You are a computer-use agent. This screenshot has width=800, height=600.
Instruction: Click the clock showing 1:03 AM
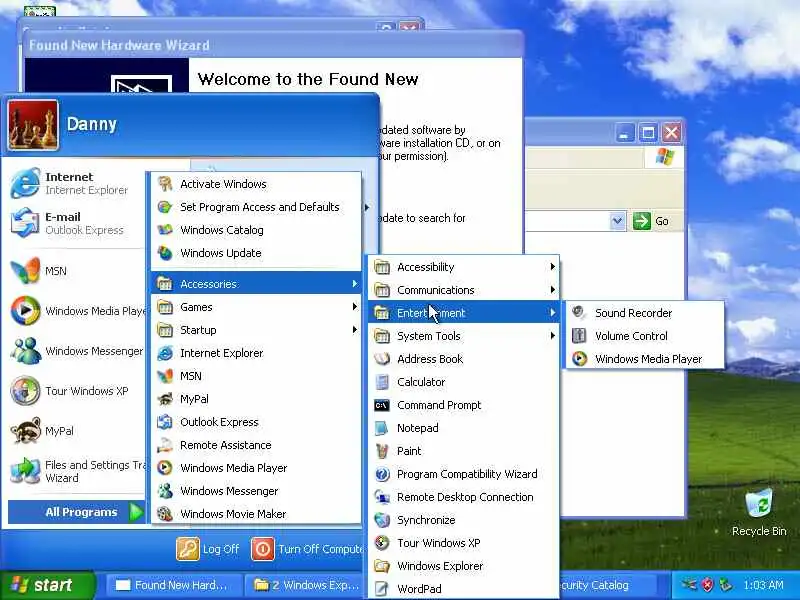tap(763, 585)
